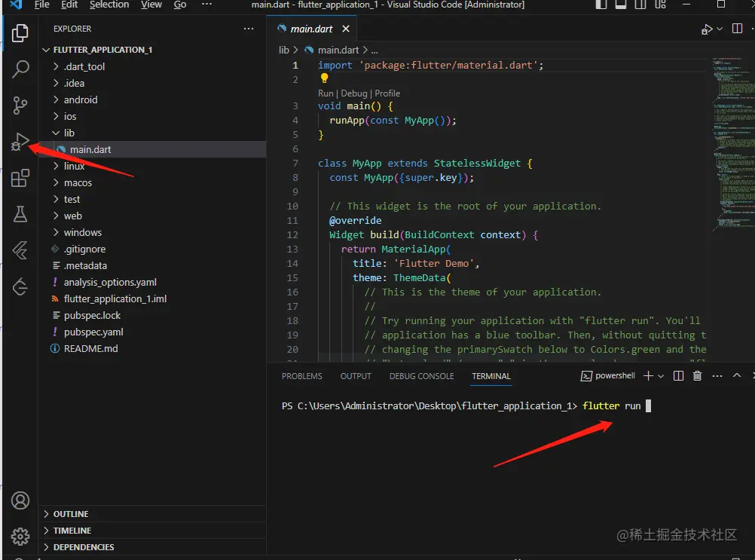755x560 pixels.
Task: Open the Source Control view icon
Action: pyautogui.click(x=20, y=105)
